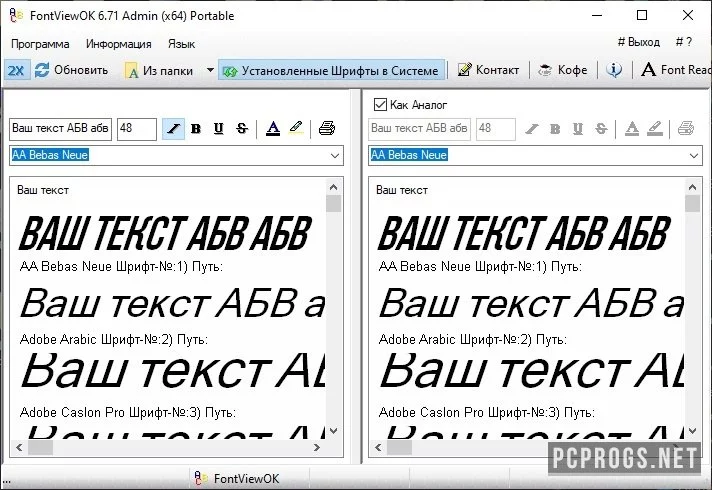Toggle italic in the left panel
712x490 pixels.
tap(173, 129)
